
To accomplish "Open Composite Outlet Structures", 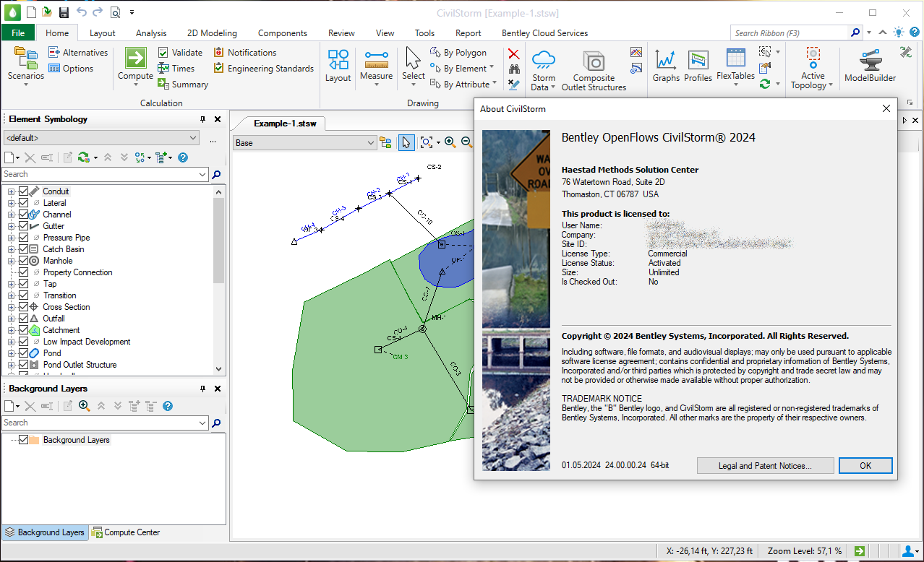I will tap(594, 64).
